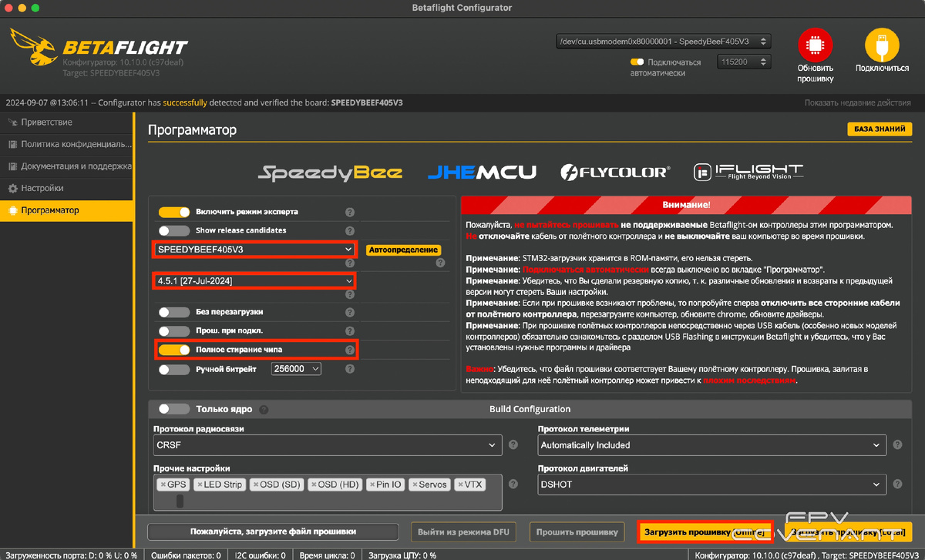
Task: Click the firmware load progress bar
Action: point(273,531)
